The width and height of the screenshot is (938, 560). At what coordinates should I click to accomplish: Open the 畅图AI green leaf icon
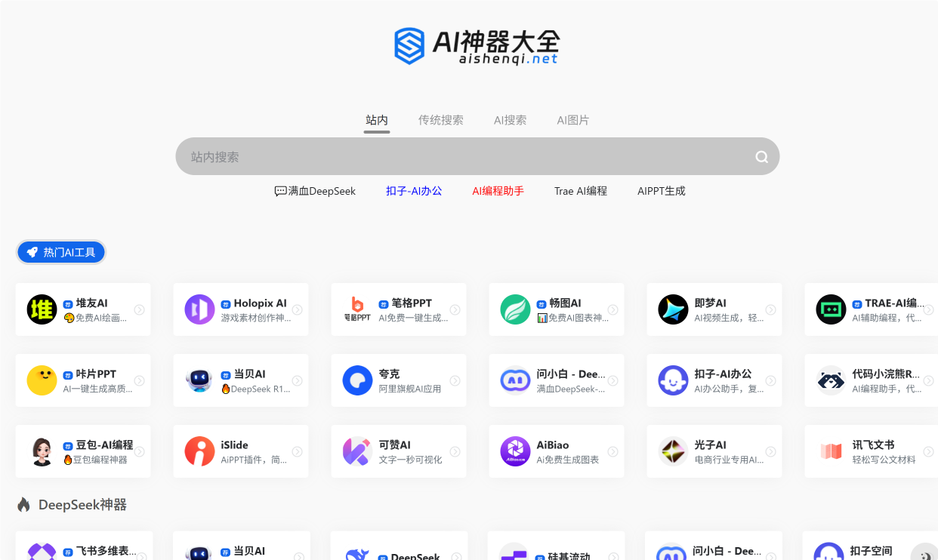[516, 309]
